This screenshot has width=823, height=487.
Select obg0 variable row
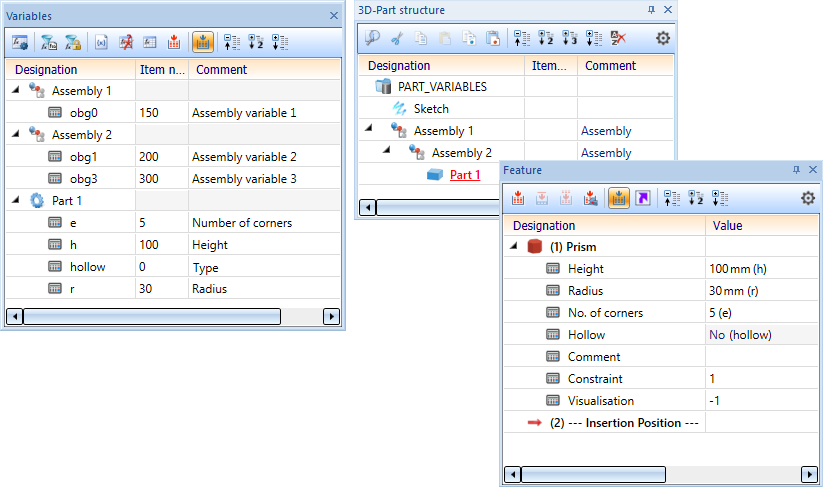173,112
